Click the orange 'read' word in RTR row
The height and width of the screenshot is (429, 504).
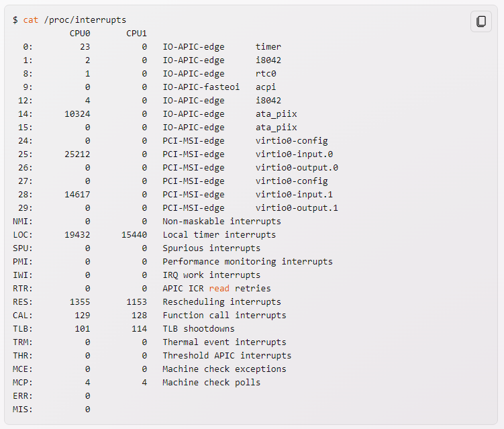point(219,289)
